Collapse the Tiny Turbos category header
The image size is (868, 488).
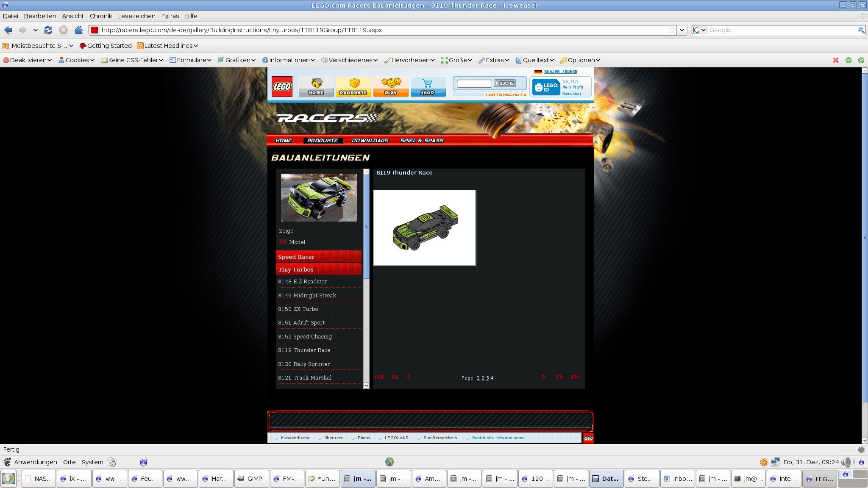(x=319, y=269)
